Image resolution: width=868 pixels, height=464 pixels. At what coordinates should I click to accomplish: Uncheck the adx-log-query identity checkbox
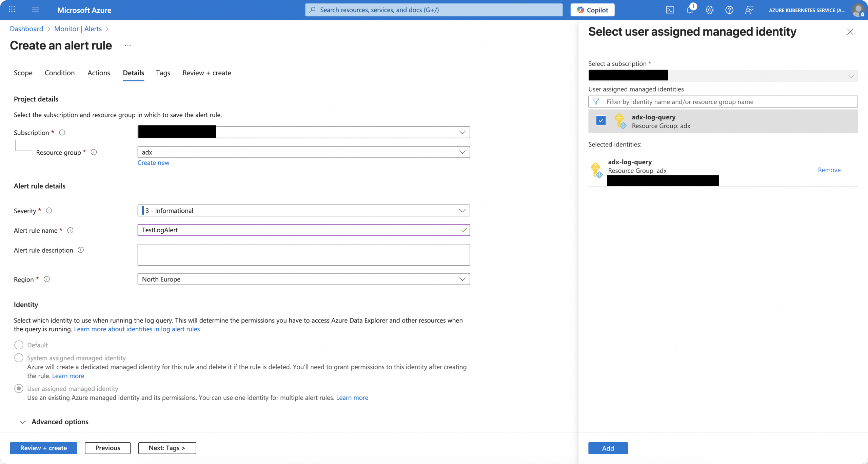coord(601,121)
